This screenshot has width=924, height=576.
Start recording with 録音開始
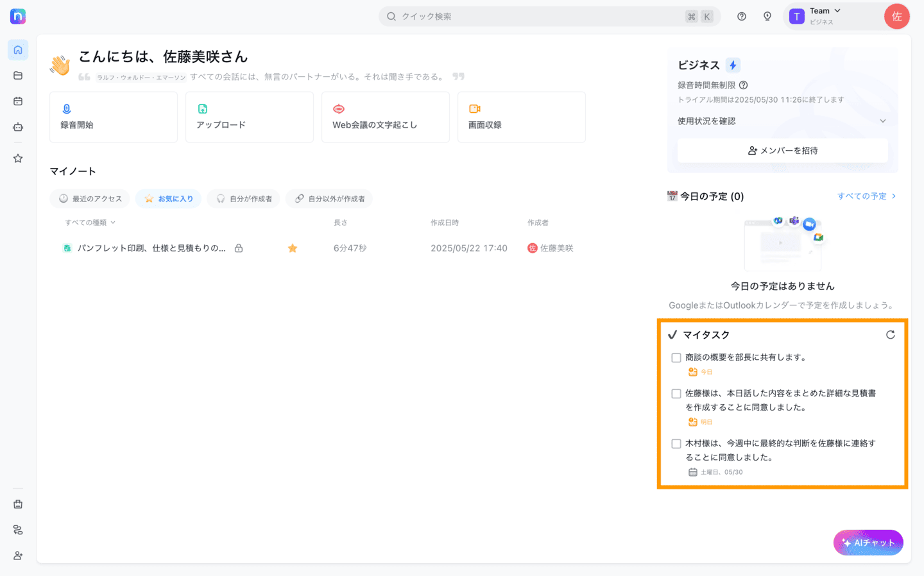click(114, 117)
